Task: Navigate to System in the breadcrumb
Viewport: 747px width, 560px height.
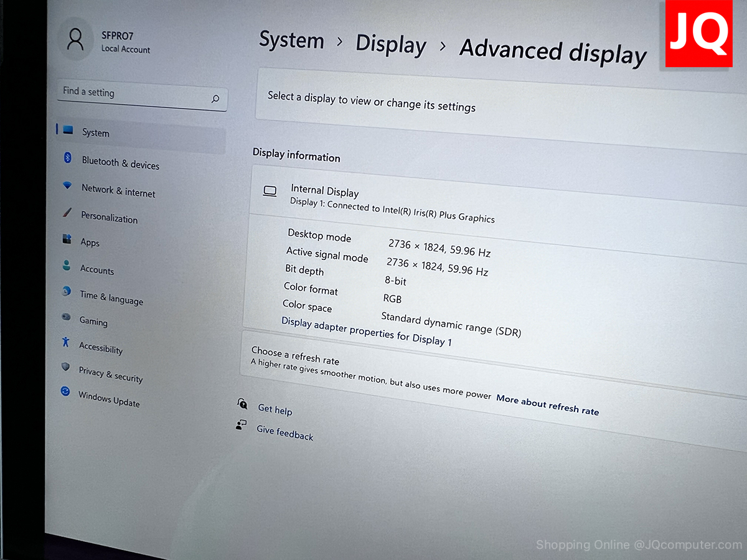Action: [291, 40]
